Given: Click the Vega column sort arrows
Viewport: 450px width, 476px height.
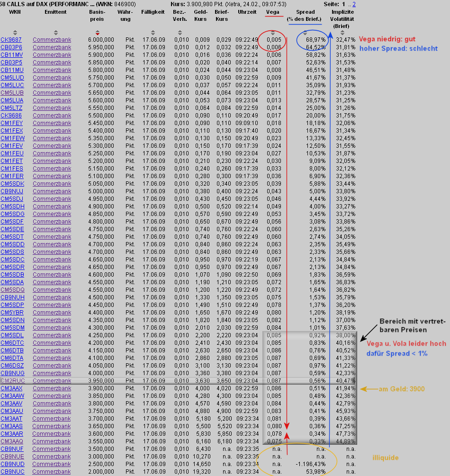Looking at the screenshot, I should pyautogui.click(x=273, y=33).
